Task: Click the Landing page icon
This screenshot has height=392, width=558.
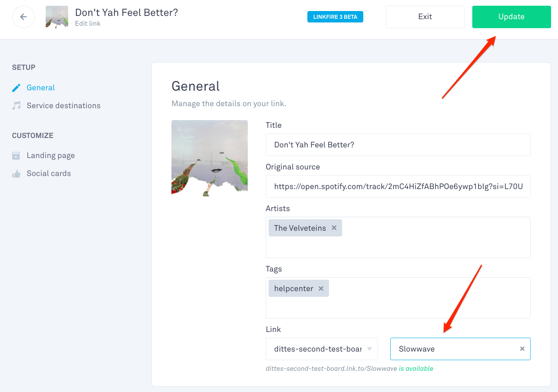Action: tap(16, 156)
